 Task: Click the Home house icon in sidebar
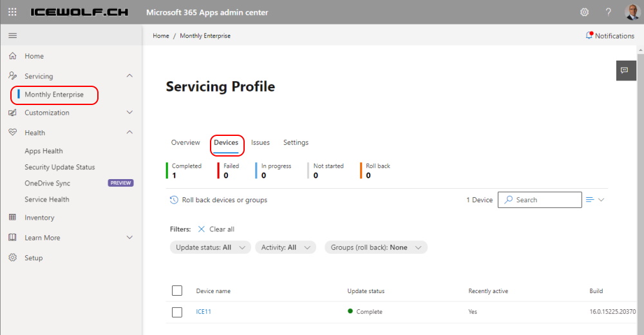[13, 56]
